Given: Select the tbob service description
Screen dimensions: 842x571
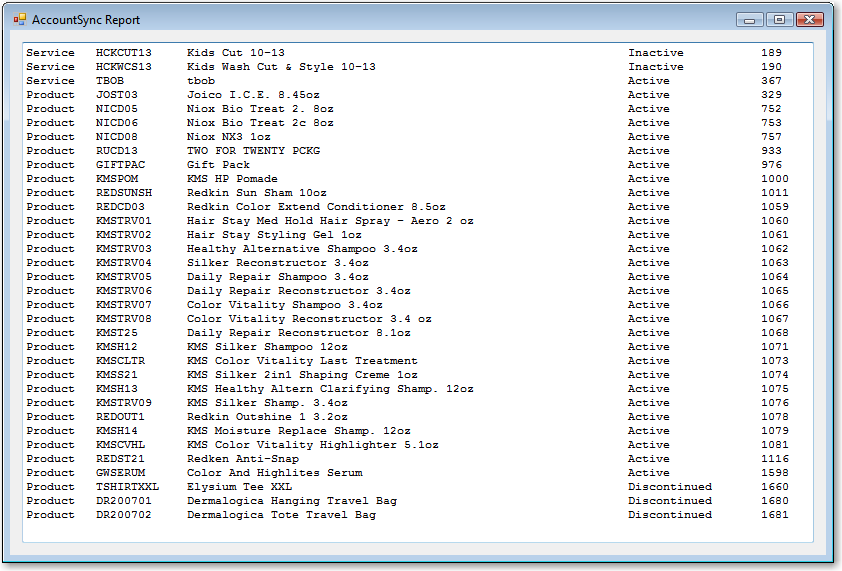Looking at the screenshot, I should pyautogui.click(x=200, y=81).
